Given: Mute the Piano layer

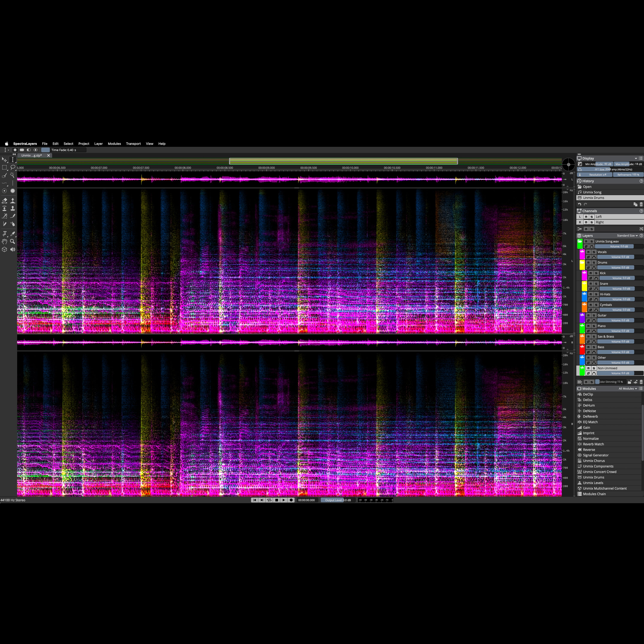Looking at the screenshot, I should 588,326.
